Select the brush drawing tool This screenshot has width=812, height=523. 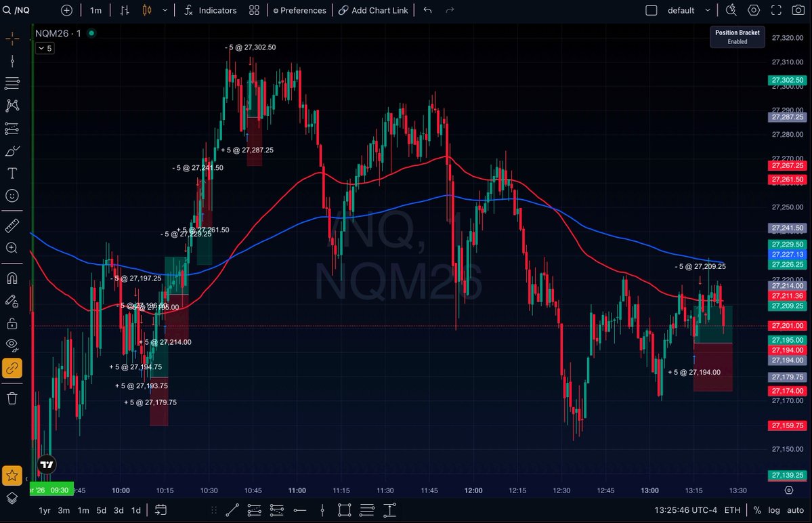coord(12,150)
